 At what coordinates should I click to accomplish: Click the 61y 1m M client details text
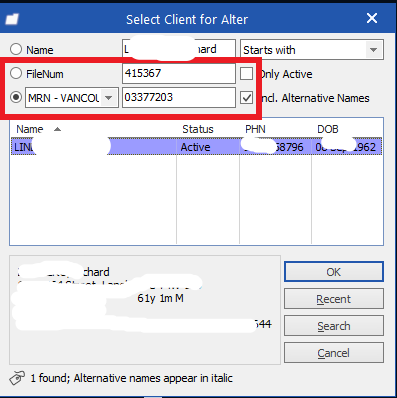point(160,298)
